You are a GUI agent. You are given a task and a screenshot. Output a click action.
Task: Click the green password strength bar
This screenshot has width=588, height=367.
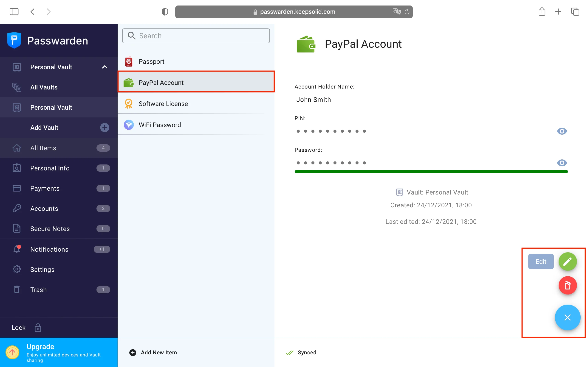(431, 172)
